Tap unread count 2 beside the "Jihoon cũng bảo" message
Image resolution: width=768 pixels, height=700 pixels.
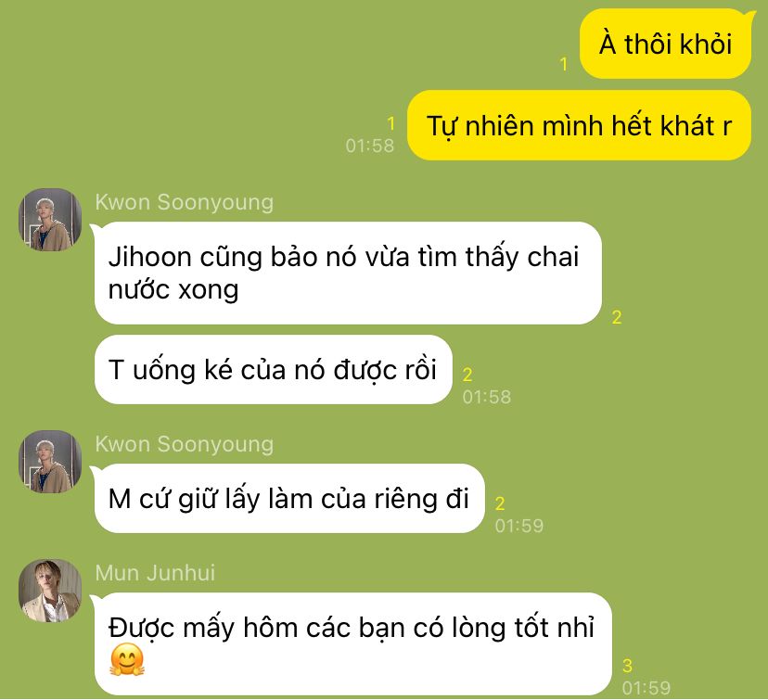coord(617,317)
